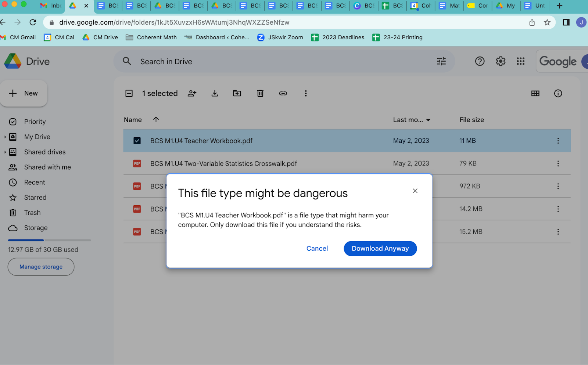Click the deselect-all checkbox next to 1 selected
The width and height of the screenshot is (588, 365).
(129, 93)
